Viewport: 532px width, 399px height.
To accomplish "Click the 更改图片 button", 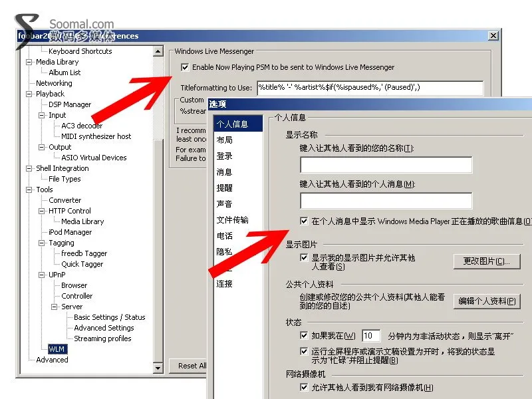I will [487, 261].
